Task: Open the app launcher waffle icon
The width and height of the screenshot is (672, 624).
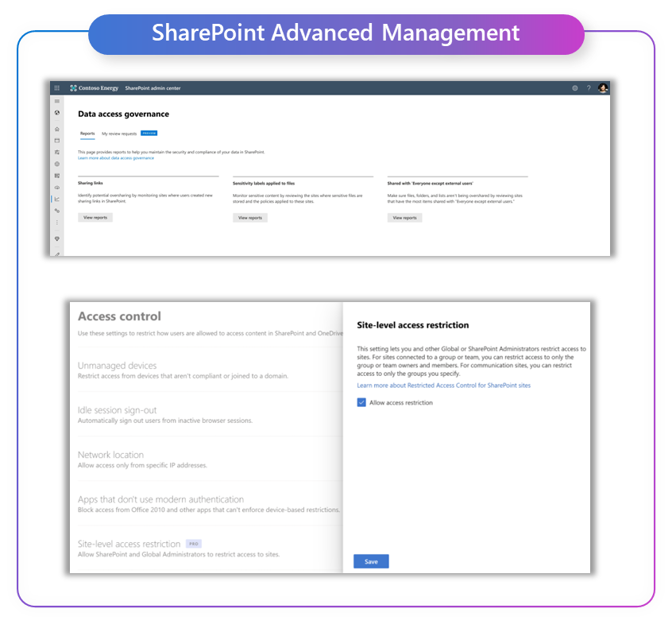Action: click(x=56, y=88)
